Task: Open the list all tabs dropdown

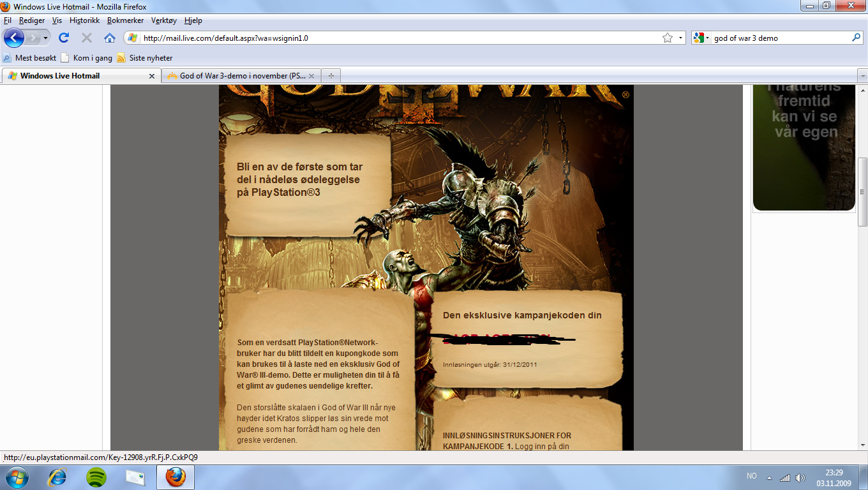Action: pos(862,75)
